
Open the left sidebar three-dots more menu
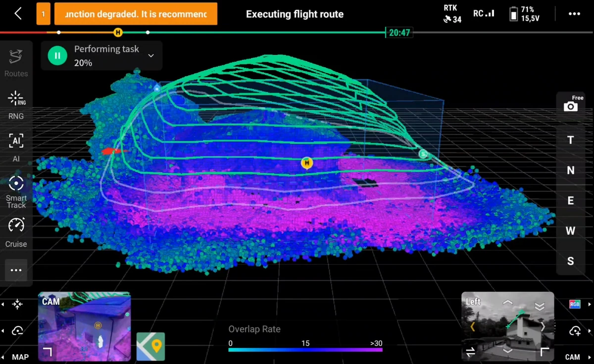(x=16, y=270)
